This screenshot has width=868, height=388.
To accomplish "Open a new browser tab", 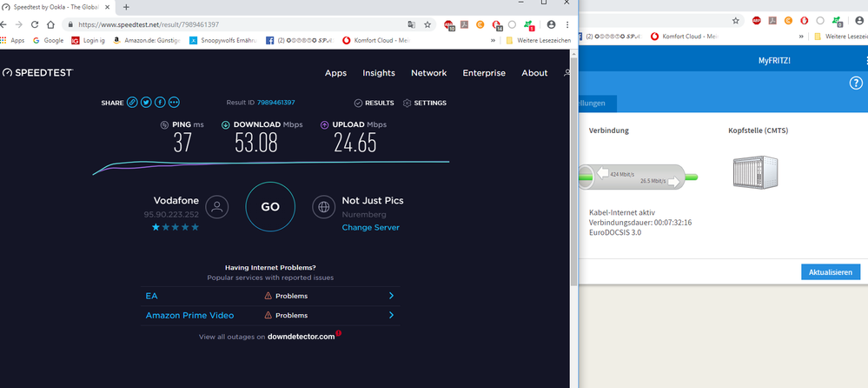I will tap(126, 7).
